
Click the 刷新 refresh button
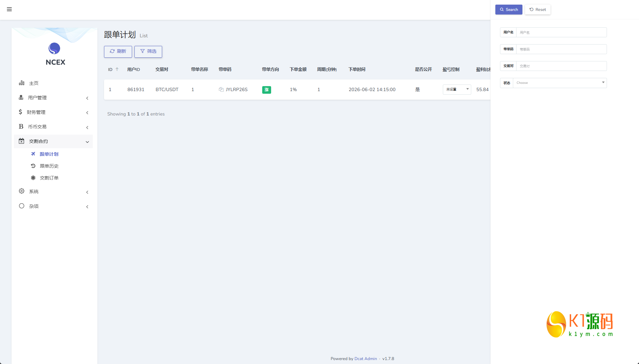click(118, 51)
